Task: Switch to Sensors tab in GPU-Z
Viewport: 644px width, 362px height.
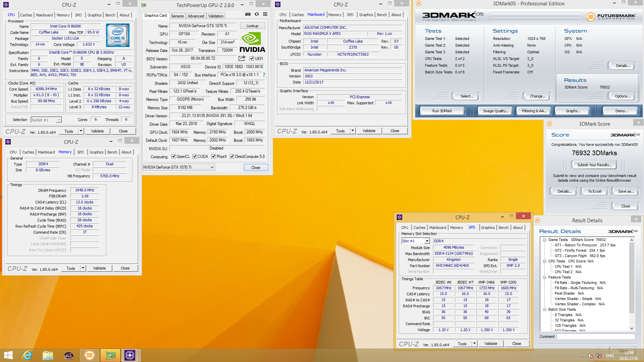Action: pyautogui.click(x=177, y=16)
